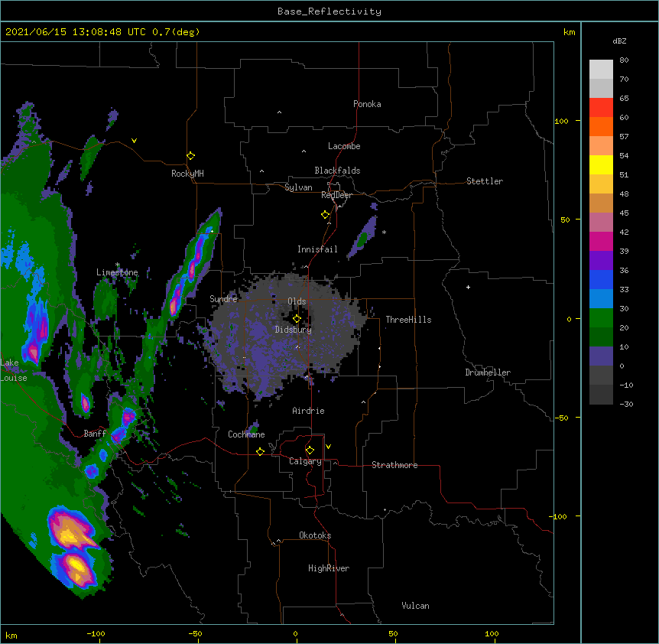
Task: Click the 80 value on the dBZ legend
Action: pyautogui.click(x=624, y=60)
